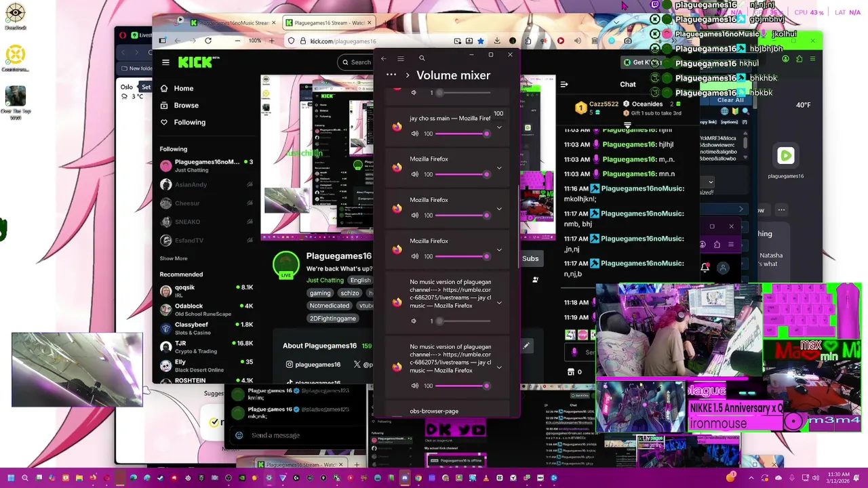Viewport: 868px width, 488px height.
Task: Mute the first plain Mozilla Firefox entry
Action: pyautogui.click(x=414, y=174)
